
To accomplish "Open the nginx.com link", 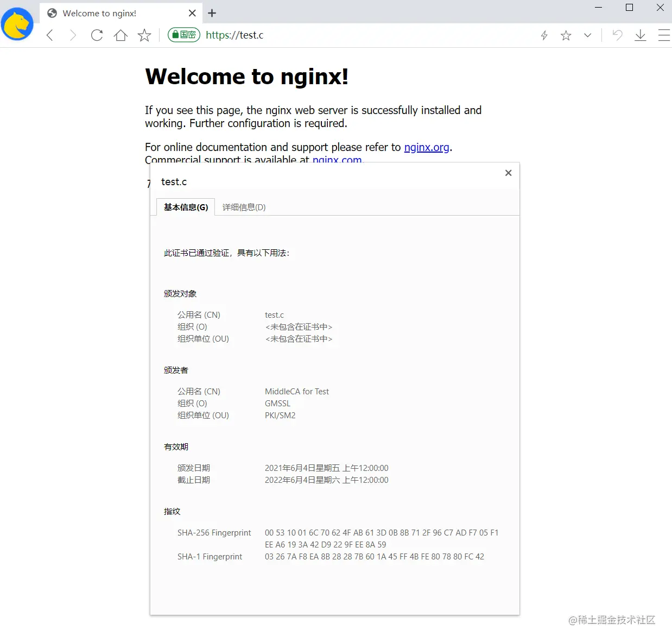I will (x=337, y=159).
